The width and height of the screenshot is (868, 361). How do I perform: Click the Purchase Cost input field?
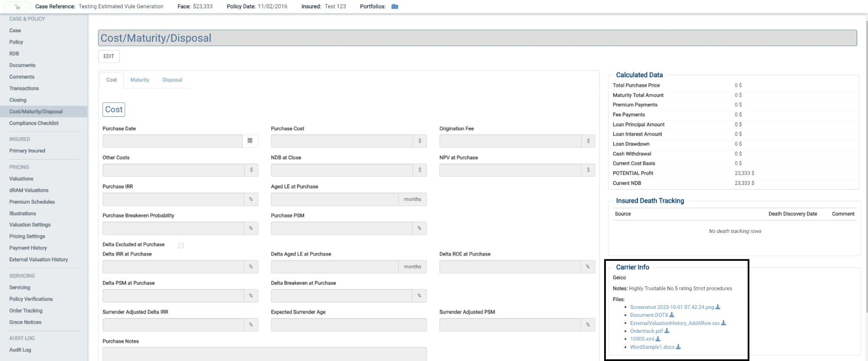(342, 141)
